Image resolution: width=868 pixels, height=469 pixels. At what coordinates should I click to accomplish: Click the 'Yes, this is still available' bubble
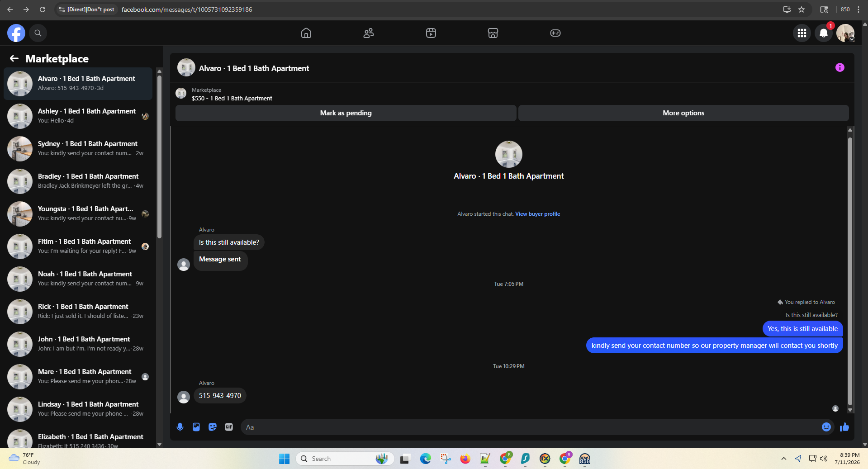click(802, 329)
